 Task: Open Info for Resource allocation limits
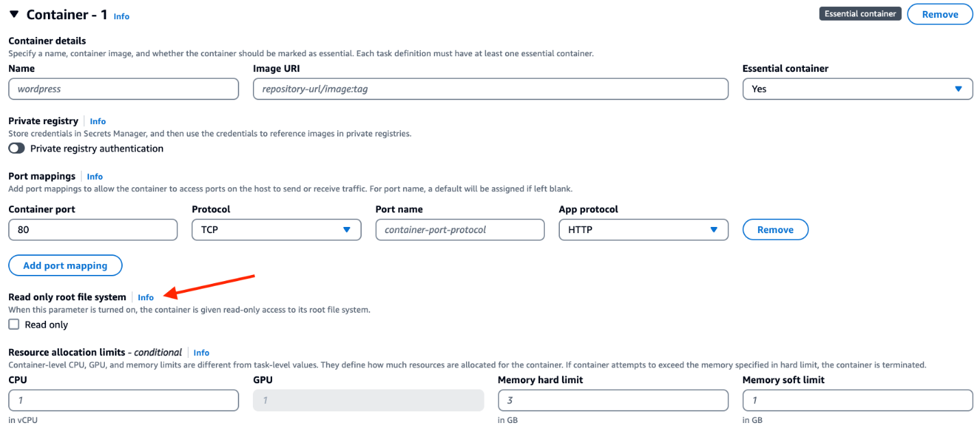[x=201, y=352]
